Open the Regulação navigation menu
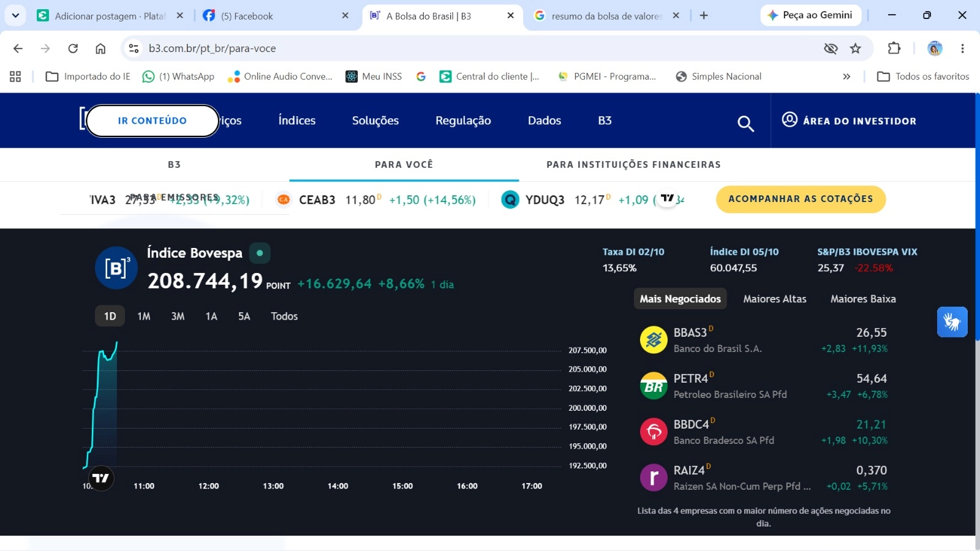The width and height of the screenshot is (980, 551). 463,121
